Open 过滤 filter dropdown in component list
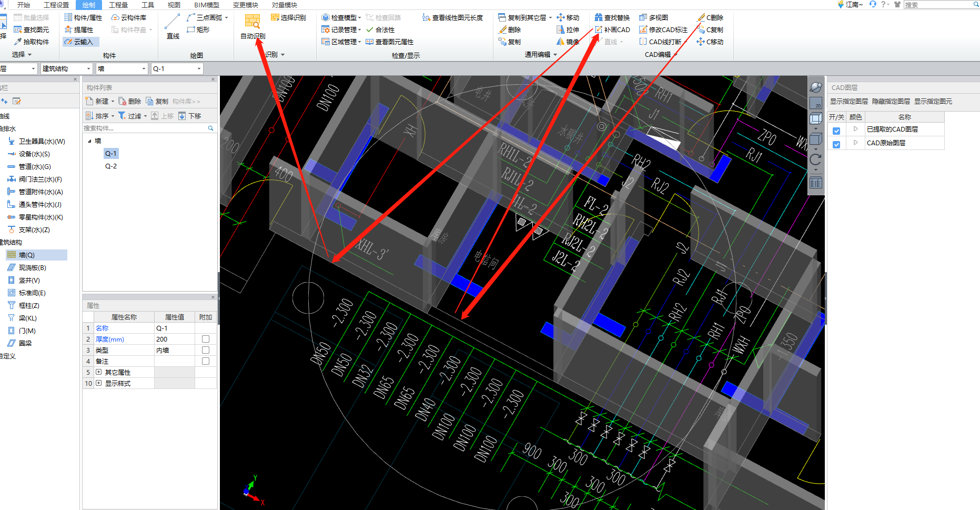The image size is (980, 510). click(133, 116)
